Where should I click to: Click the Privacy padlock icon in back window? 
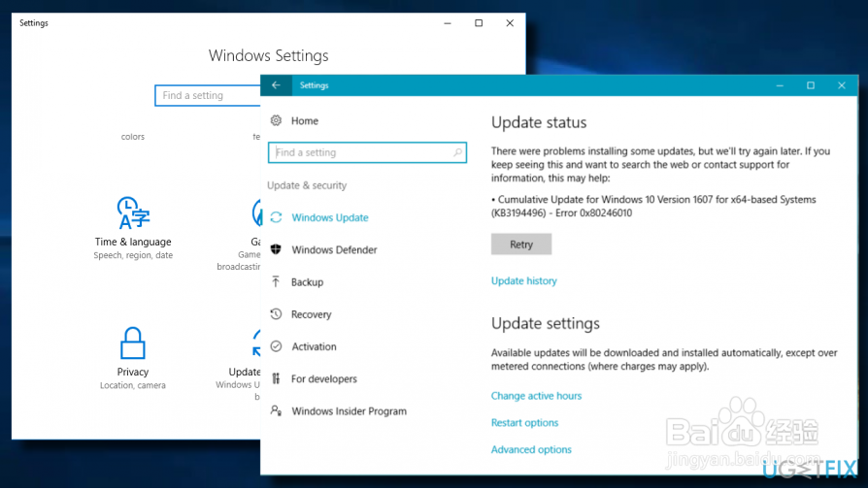tap(133, 342)
